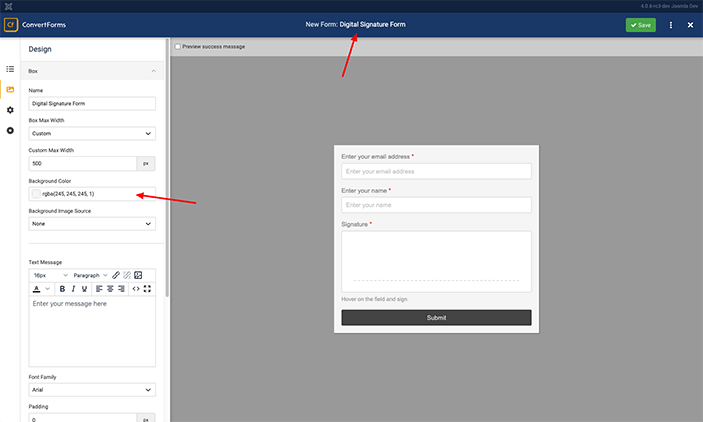Apply italic formatting in text editor

click(73, 288)
